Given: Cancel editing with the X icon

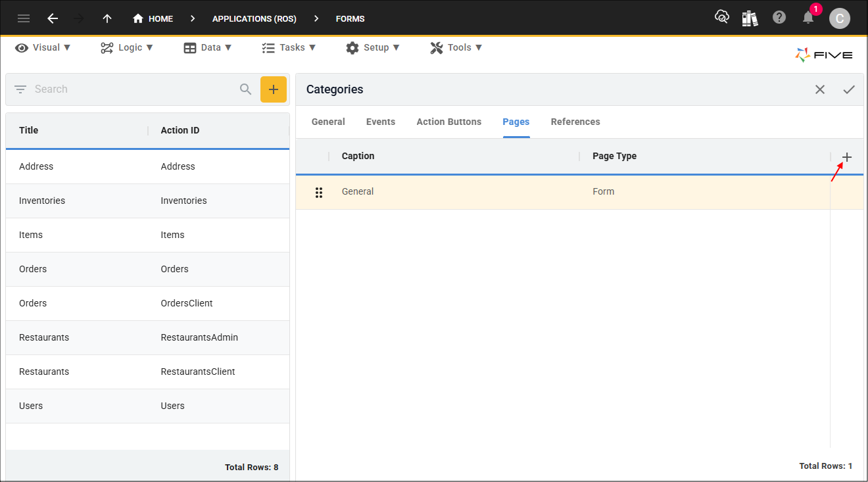Looking at the screenshot, I should 820,89.
